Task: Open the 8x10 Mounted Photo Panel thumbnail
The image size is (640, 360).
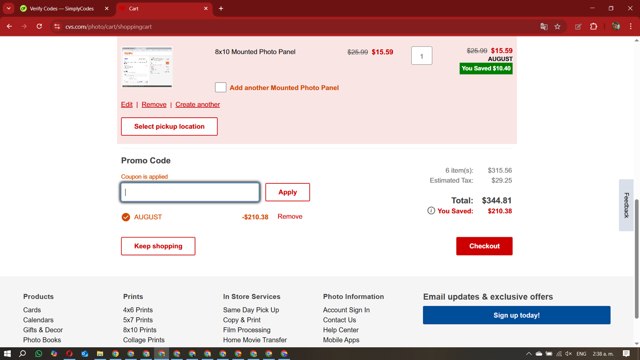Action: (x=147, y=67)
